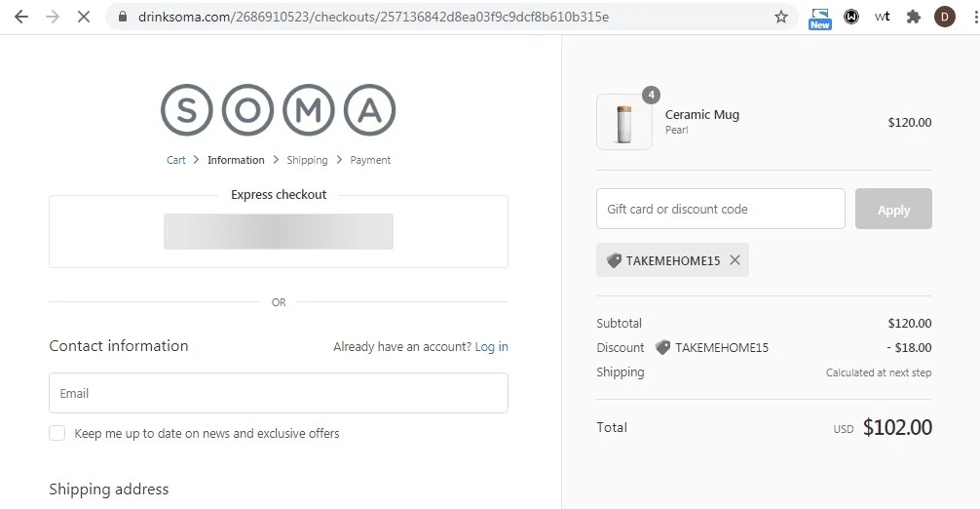Click the browser address bar URL
The height and width of the screenshot is (509, 980).
[x=373, y=17]
